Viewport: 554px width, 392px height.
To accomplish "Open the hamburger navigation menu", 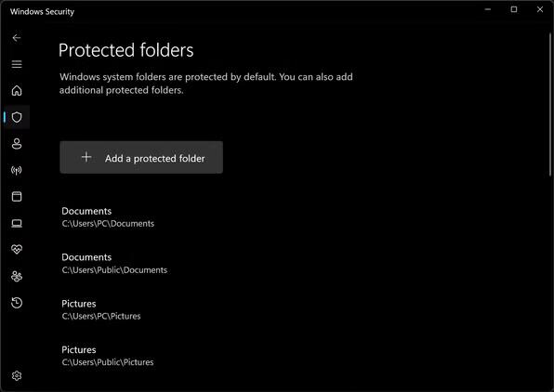I will [x=17, y=64].
